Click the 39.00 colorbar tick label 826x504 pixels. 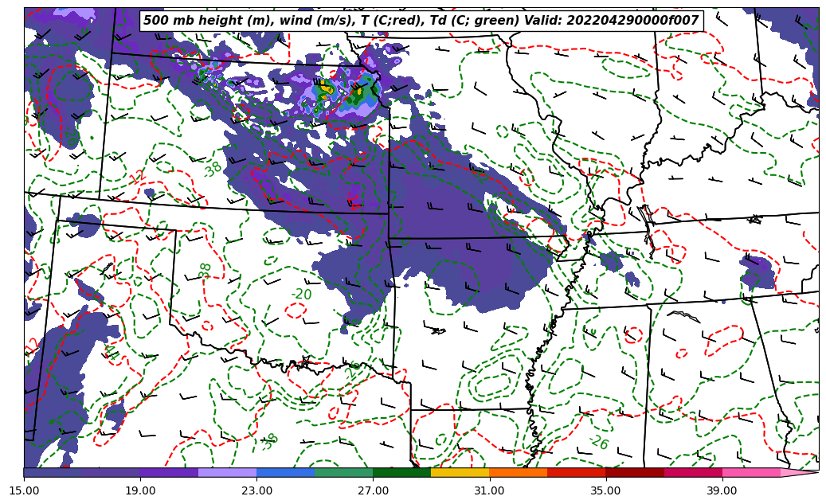(x=722, y=490)
